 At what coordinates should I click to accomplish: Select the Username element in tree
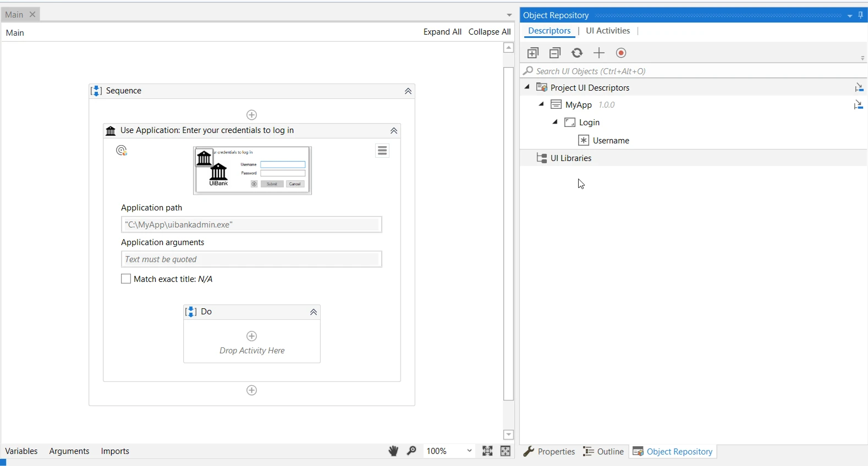click(x=611, y=141)
